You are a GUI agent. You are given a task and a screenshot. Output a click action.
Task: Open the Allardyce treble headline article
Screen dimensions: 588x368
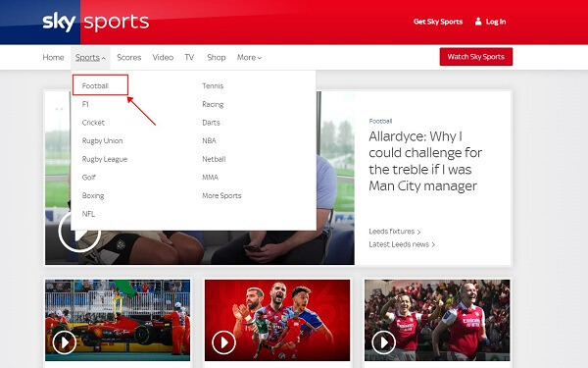[425, 161]
